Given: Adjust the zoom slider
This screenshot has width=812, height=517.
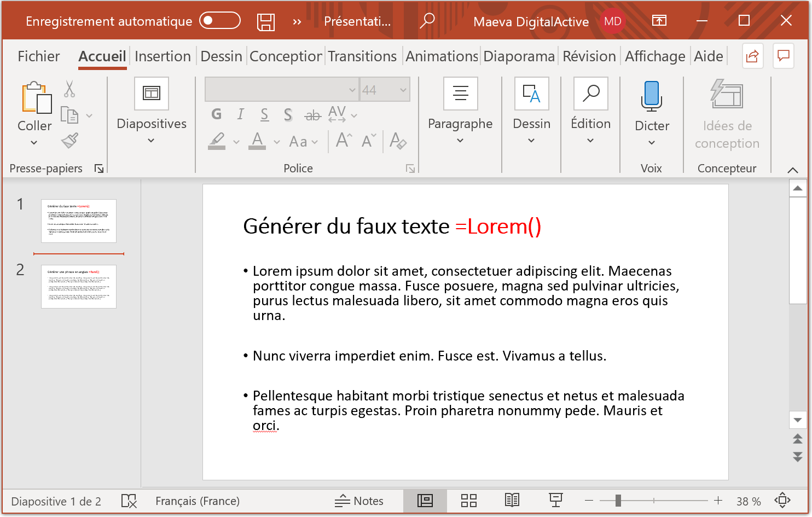Looking at the screenshot, I should (x=618, y=501).
